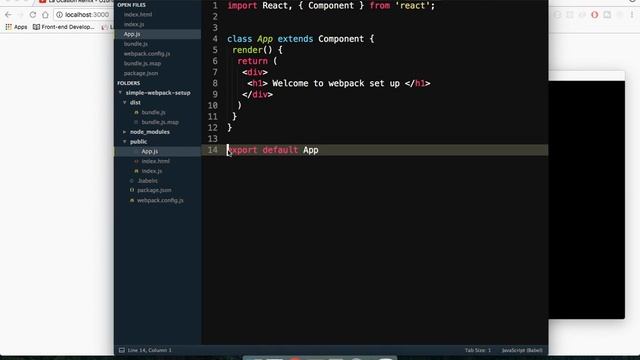Open the .babelrc file in tree
Image resolution: width=640 pixels, height=360 pixels.
point(147,181)
